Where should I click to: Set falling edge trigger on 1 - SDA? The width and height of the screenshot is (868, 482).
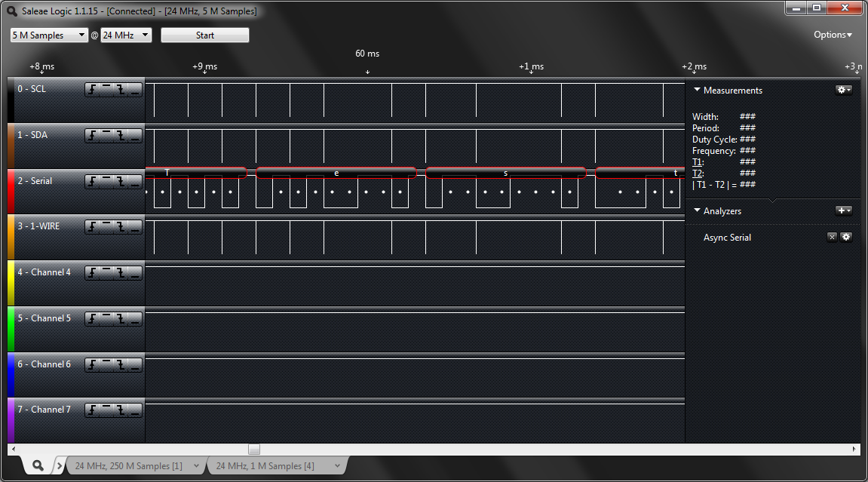[121, 136]
